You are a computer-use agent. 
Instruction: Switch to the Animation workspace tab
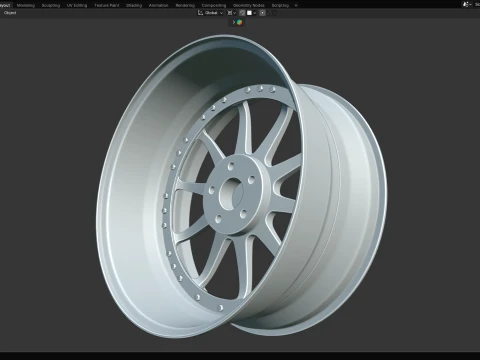pos(158,5)
